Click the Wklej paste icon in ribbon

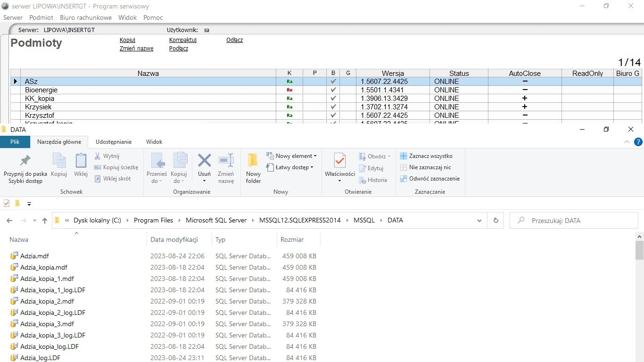click(x=81, y=161)
